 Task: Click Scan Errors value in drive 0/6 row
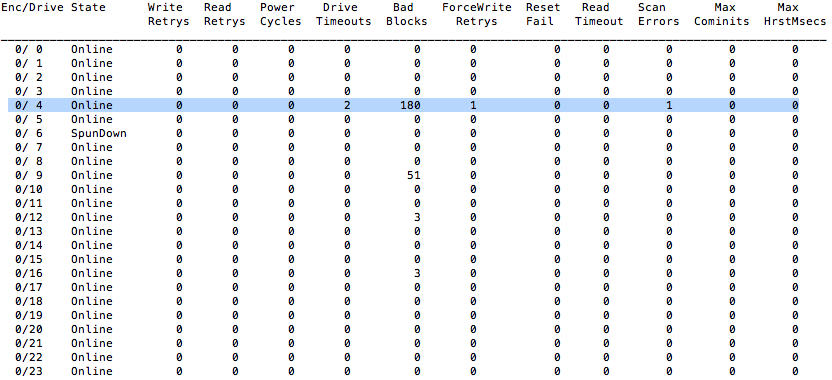669,133
